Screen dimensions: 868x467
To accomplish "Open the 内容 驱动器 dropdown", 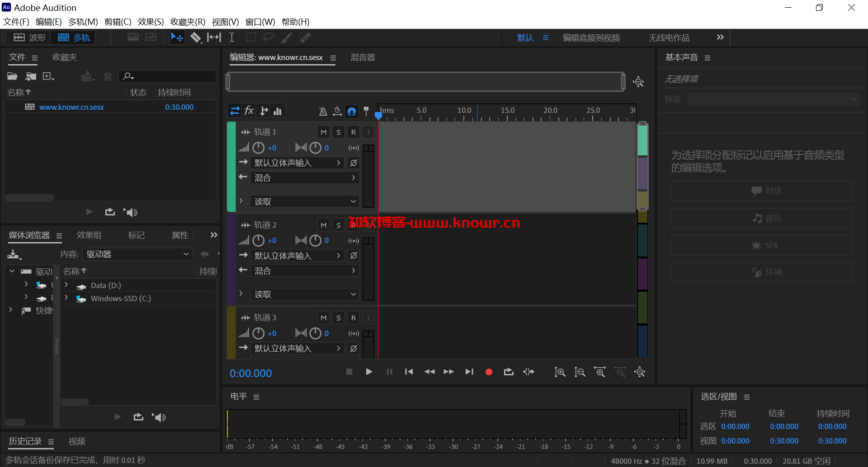I will click(137, 254).
